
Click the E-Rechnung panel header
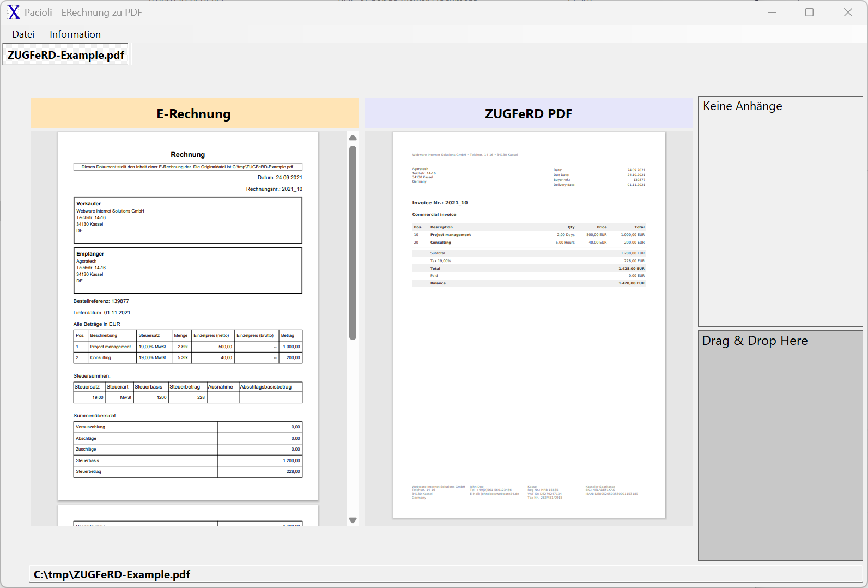[x=194, y=113]
